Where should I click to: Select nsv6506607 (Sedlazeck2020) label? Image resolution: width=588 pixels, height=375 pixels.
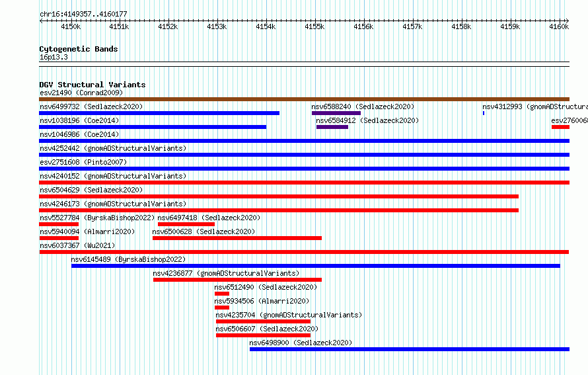point(267,329)
